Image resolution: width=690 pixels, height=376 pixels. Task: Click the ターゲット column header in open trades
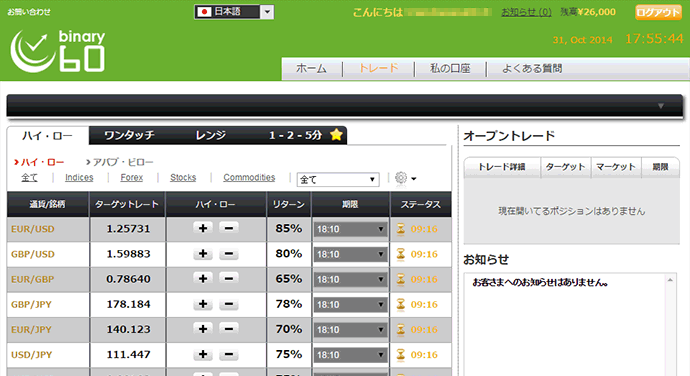click(x=565, y=167)
